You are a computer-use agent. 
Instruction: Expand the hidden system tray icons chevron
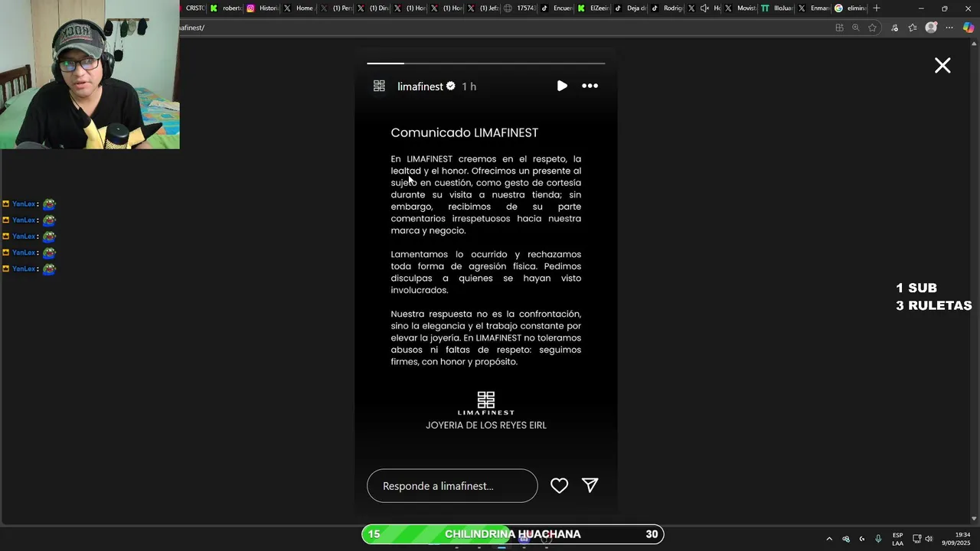[829, 539]
